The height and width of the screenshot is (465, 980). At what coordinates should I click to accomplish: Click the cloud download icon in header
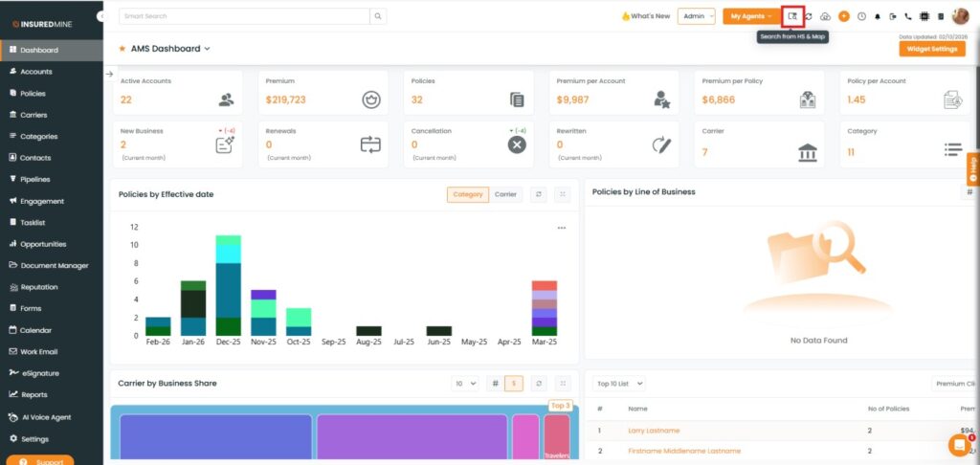tap(825, 16)
